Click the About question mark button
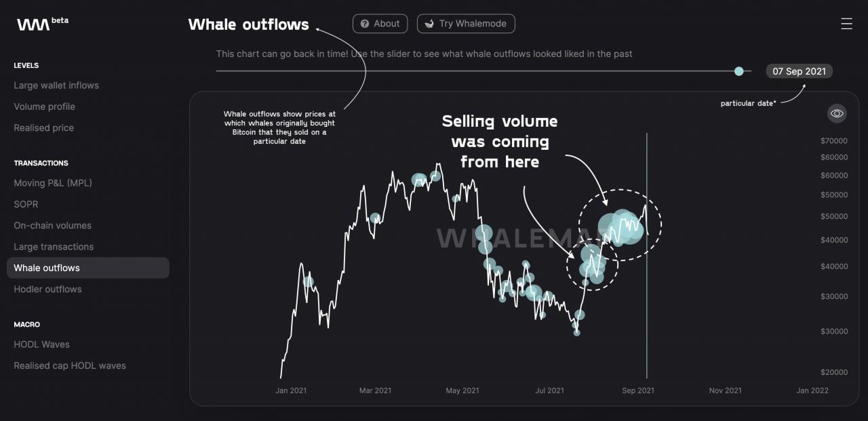The image size is (868, 421). coord(380,24)
